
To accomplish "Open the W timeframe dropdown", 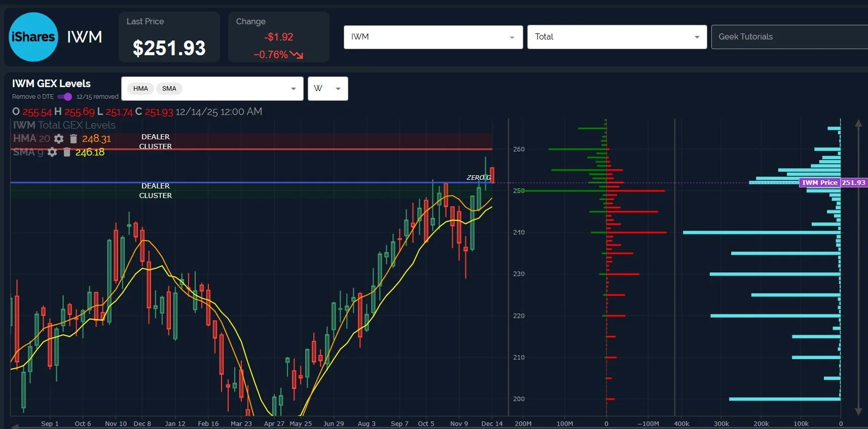I will pos(328,89).
